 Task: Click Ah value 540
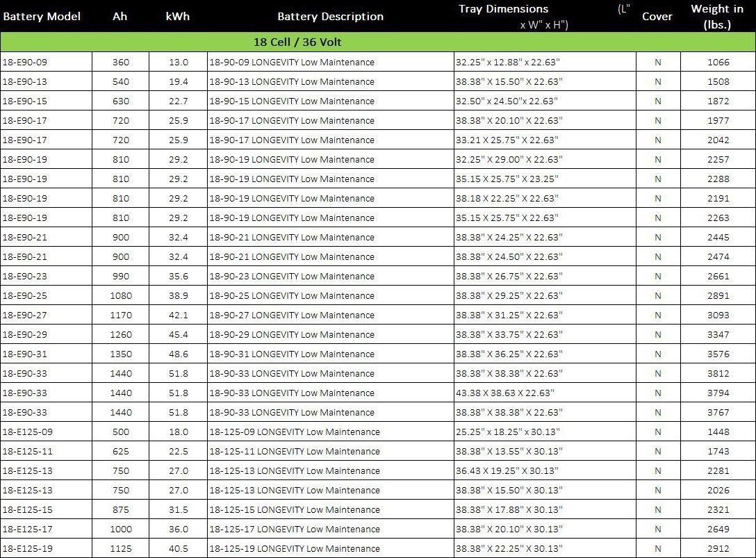120,81
